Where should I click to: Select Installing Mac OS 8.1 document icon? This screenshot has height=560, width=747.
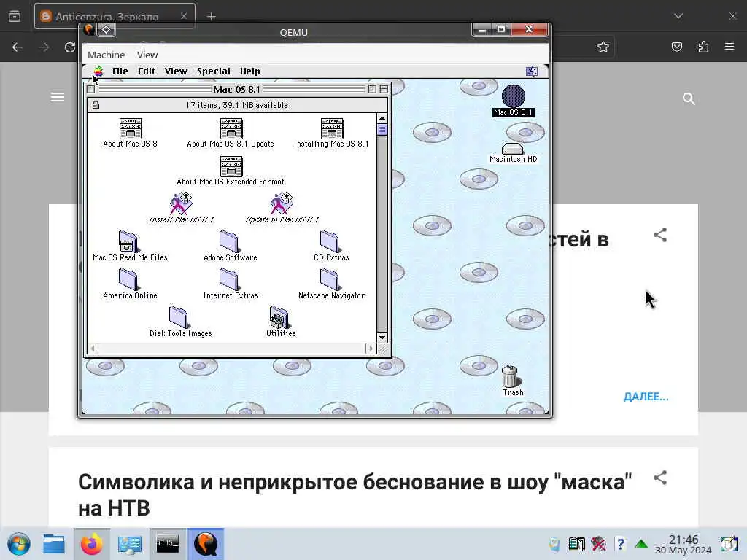coord(332,128)
